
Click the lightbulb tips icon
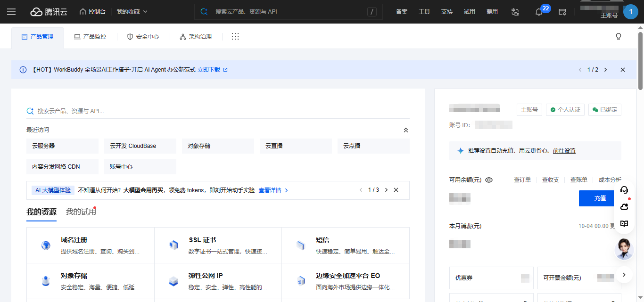[x=619, y=37]
